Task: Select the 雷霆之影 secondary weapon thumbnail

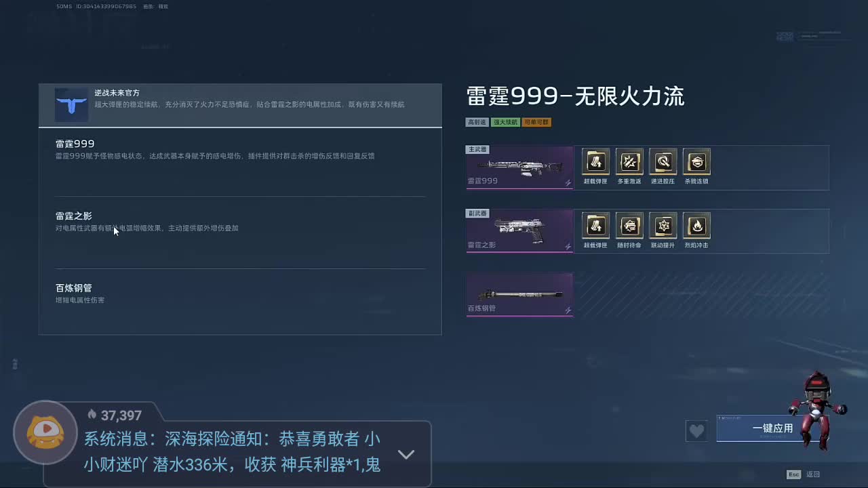Action: [x=519, y=230]
